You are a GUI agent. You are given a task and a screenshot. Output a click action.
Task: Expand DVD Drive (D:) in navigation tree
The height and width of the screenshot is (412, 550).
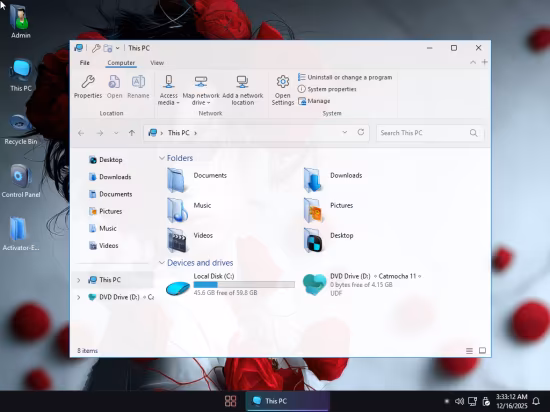[79, 297]
